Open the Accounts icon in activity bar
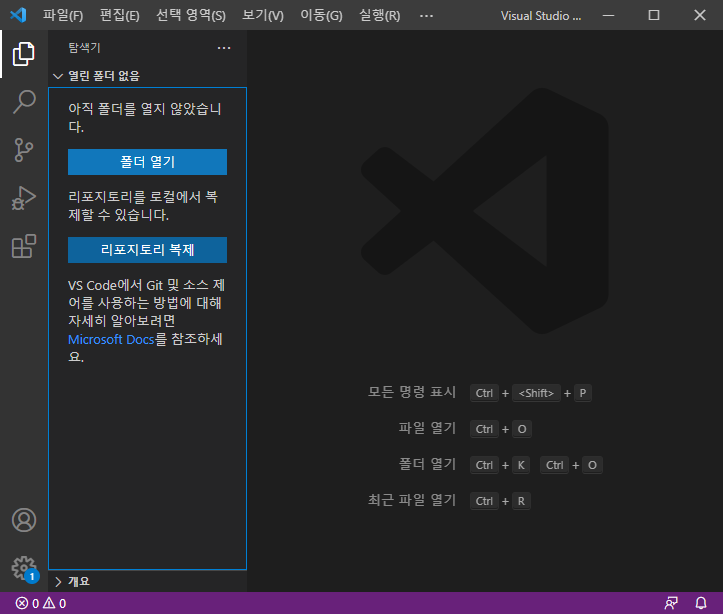The height and width of the screenshot is (614, 723). pyautogui.click(x=24, y=520)
